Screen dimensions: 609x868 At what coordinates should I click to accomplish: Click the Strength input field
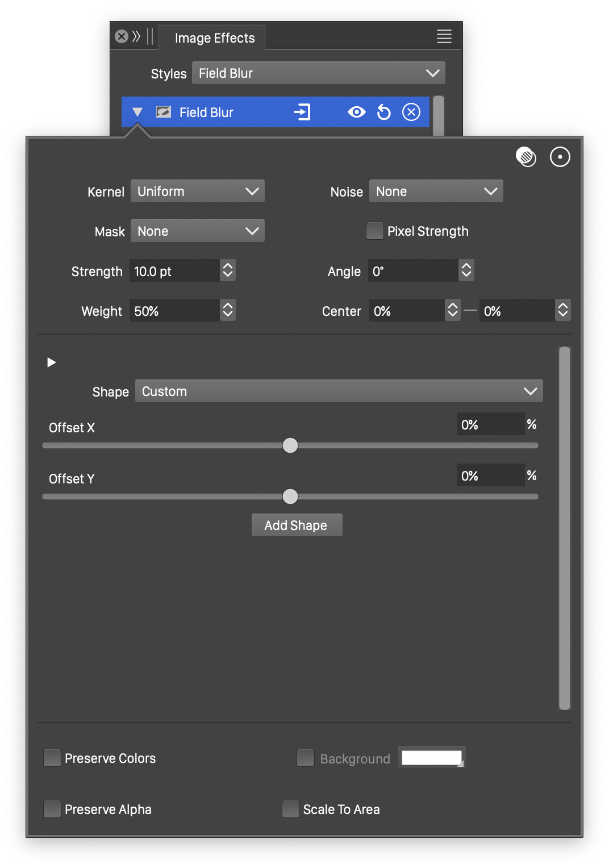pyautogui.click(x=174, y=271)
